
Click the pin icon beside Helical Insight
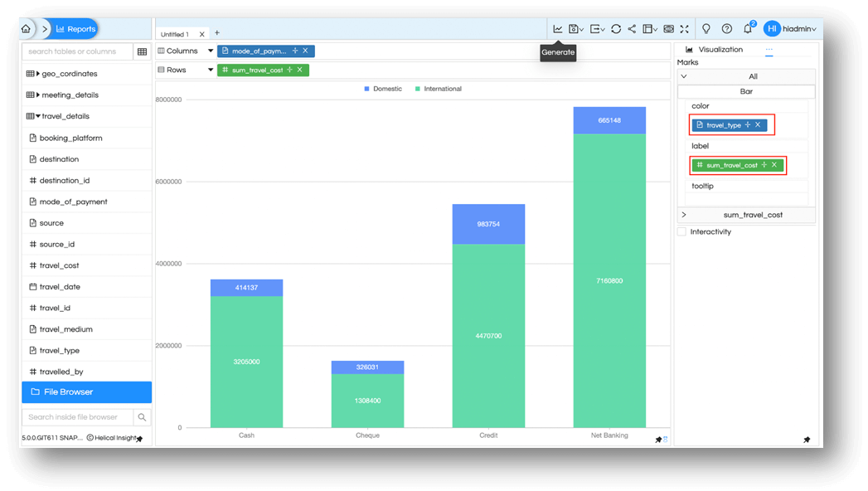[139, 439]
